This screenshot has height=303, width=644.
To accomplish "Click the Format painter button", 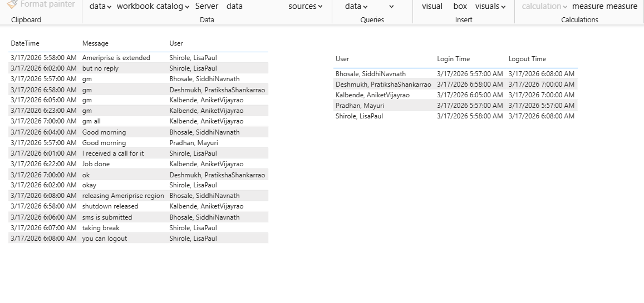I will [x=41, y=4].
